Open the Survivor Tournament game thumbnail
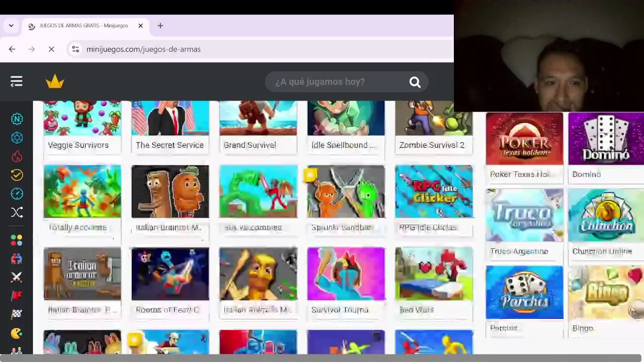 click(346, 274)
